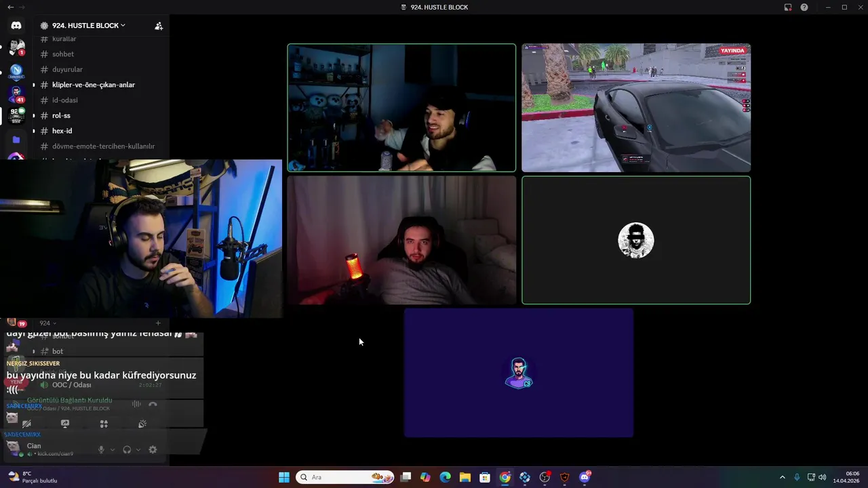This screenshot has height=488, width=868.
Task: Open Microsoft Edge from taskbar
Action: point(445,477)
